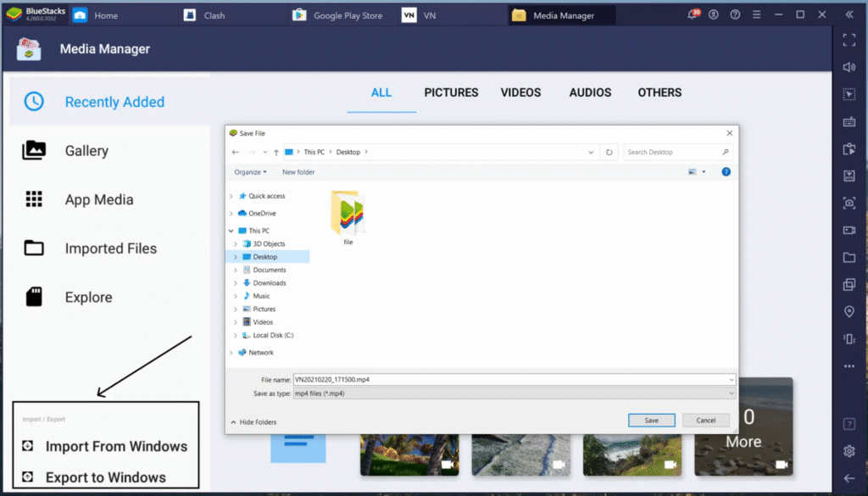Image resolution: width=868 pixels, height=496 pixels.
Task: Toggle fullscreen via the sidebar icon
Action: [849, 39]
